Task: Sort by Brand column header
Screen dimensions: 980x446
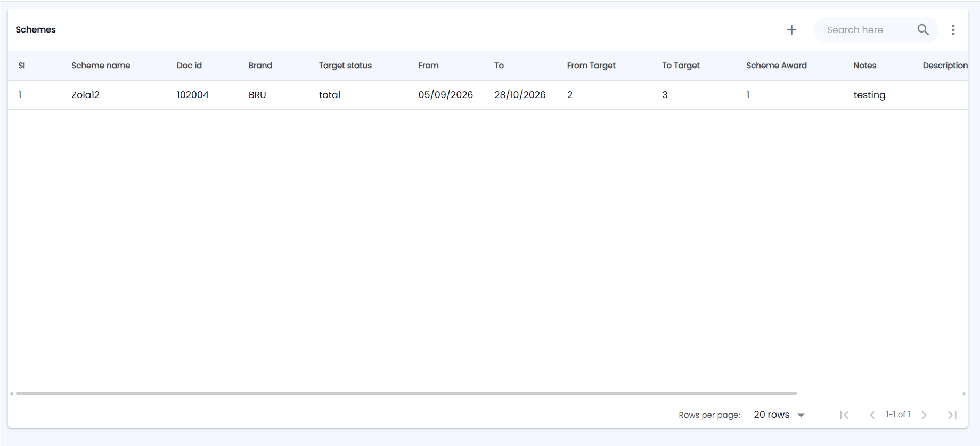Action: (260, 66)
